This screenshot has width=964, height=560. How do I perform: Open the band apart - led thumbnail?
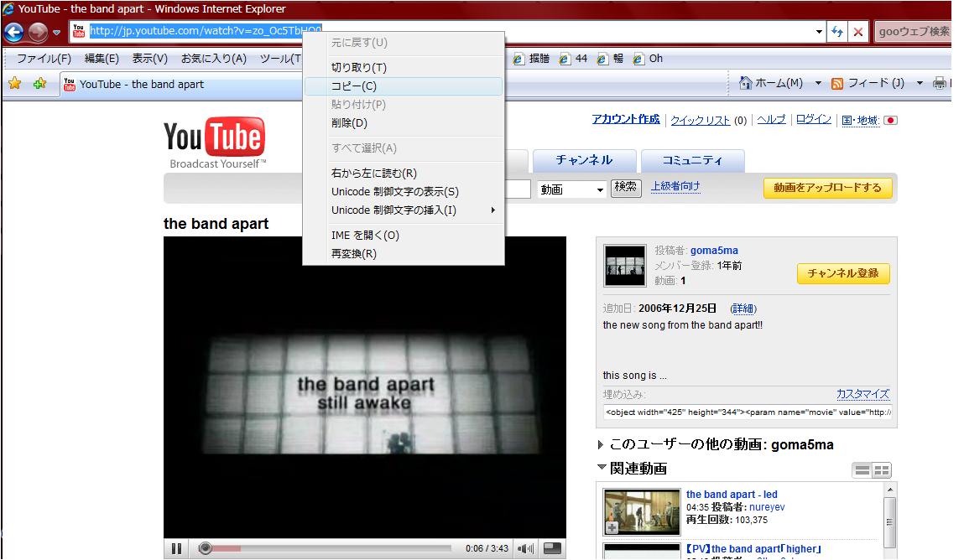pos(642,511)
